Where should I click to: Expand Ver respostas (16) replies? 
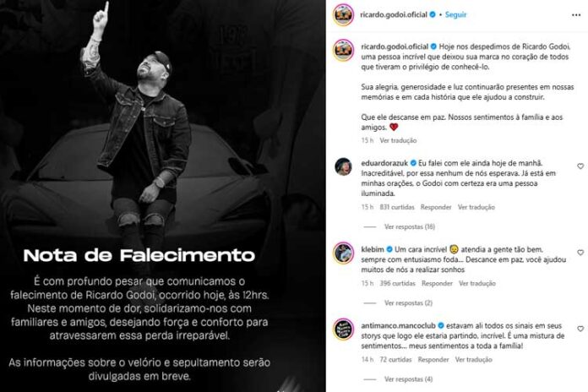[x=410, y=226]
